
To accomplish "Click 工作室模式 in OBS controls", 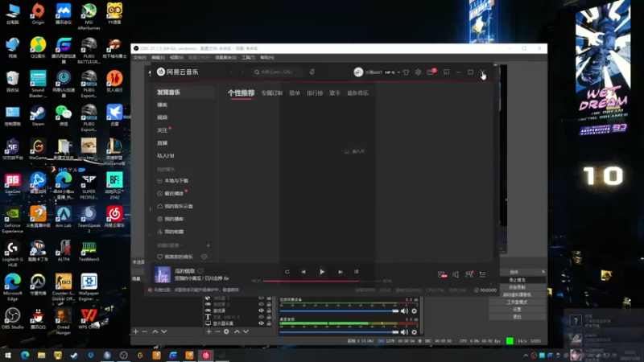I will 517,302.
